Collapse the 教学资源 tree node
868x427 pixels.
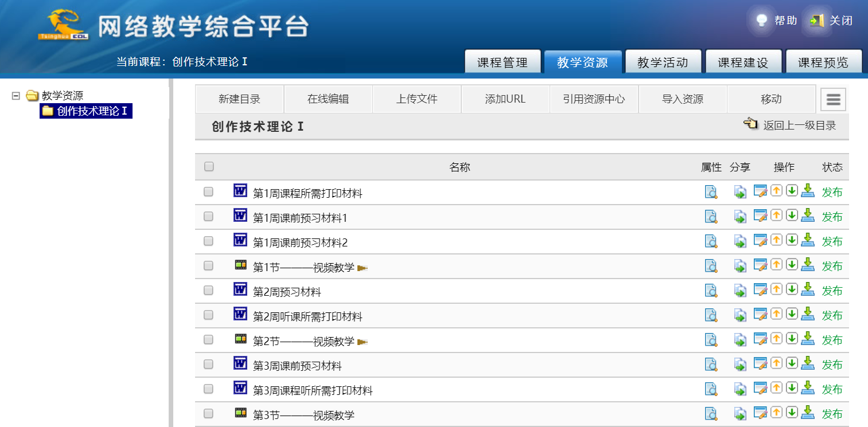pyautogui.click(x=16, y=96)
